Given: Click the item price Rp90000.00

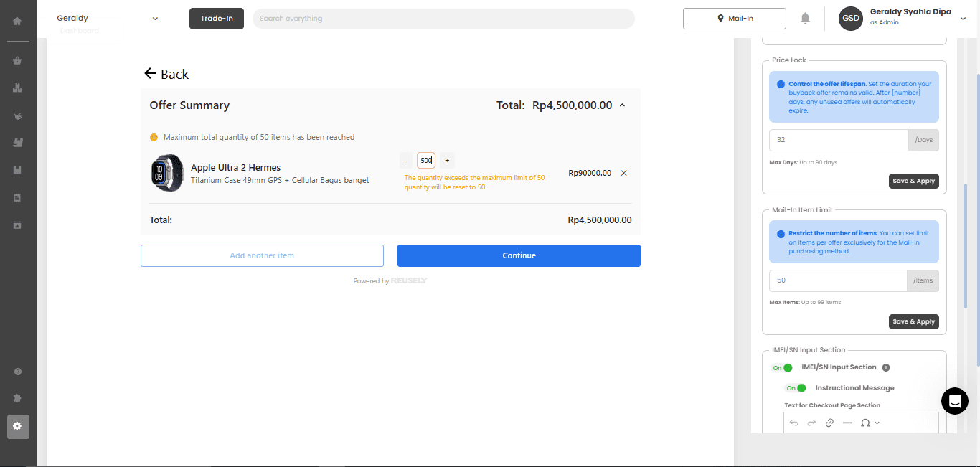Looking at the screenshot, I should (590, 173).
